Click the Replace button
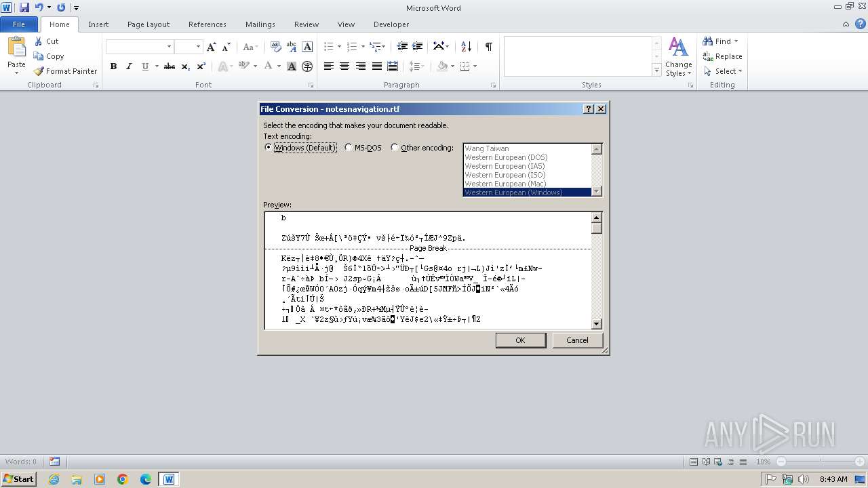Image resolution: width=868 pixels, height=488 pixels. pyautogui.click(x=723, y=56)
